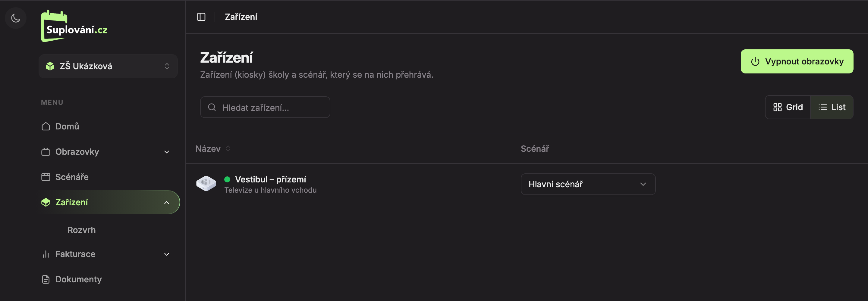Viewport: 868px width, 301px height.
Task: Click the Vestibul – přízemí device thumbnail
Action: point(206,184)
